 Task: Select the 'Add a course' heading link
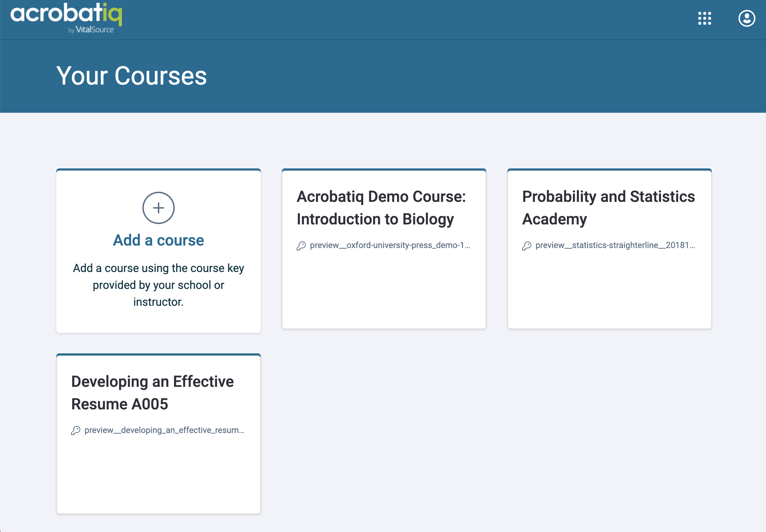tap(158, 240)
